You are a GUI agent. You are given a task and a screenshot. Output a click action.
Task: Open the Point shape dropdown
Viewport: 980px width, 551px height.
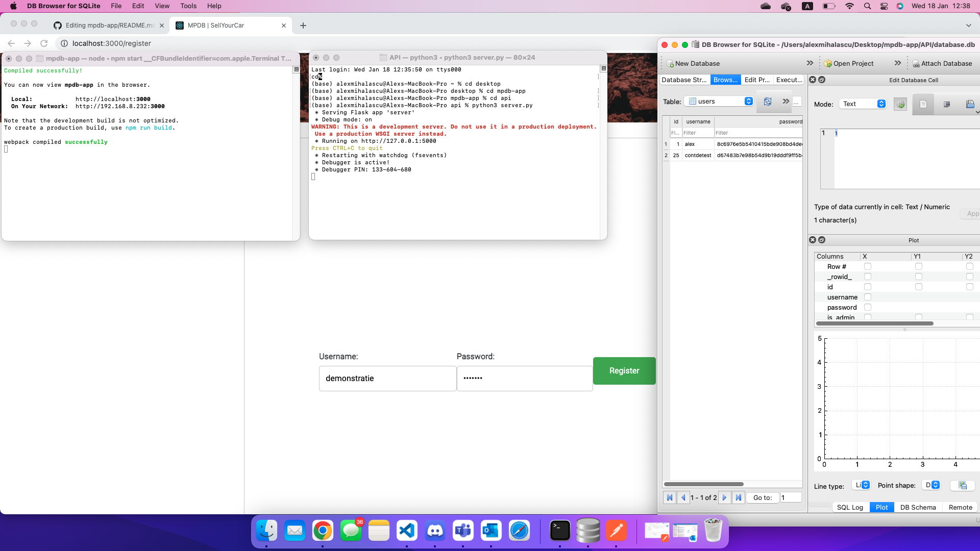click(932, 485)
